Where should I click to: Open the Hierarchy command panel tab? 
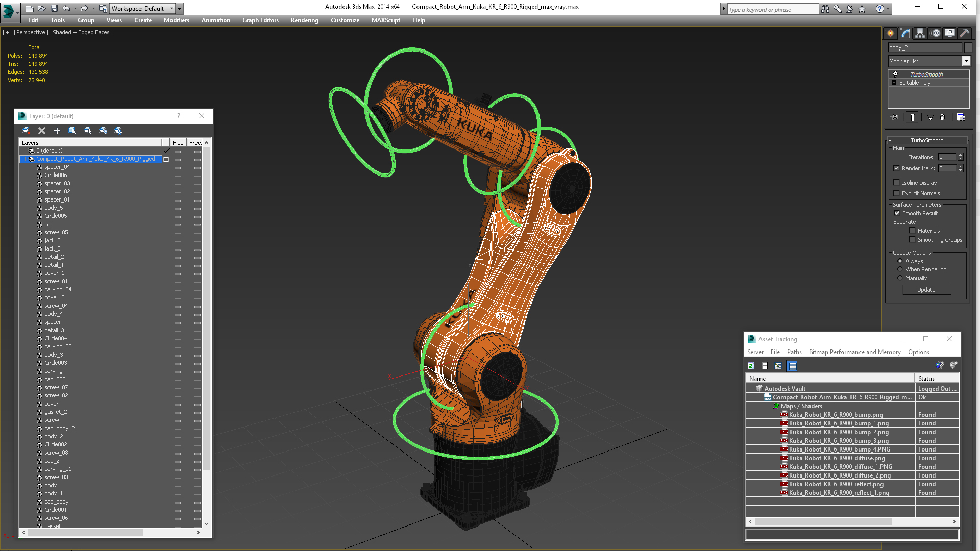920,33
